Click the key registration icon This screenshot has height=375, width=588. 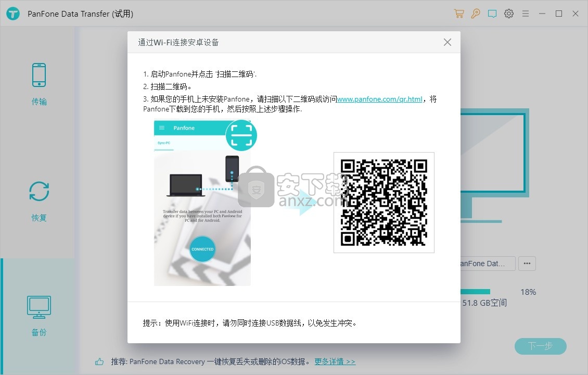coord(476,14)
